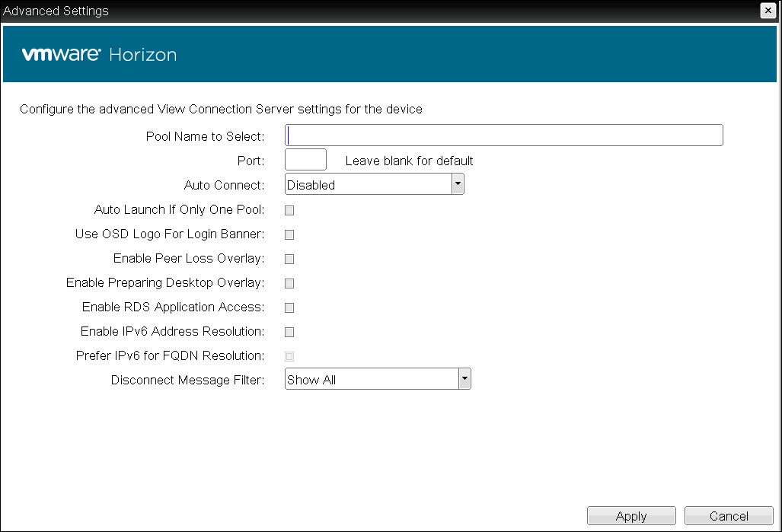
Task: Enable RDS Application Access checkbox
Action: click(x=289, y=308)
